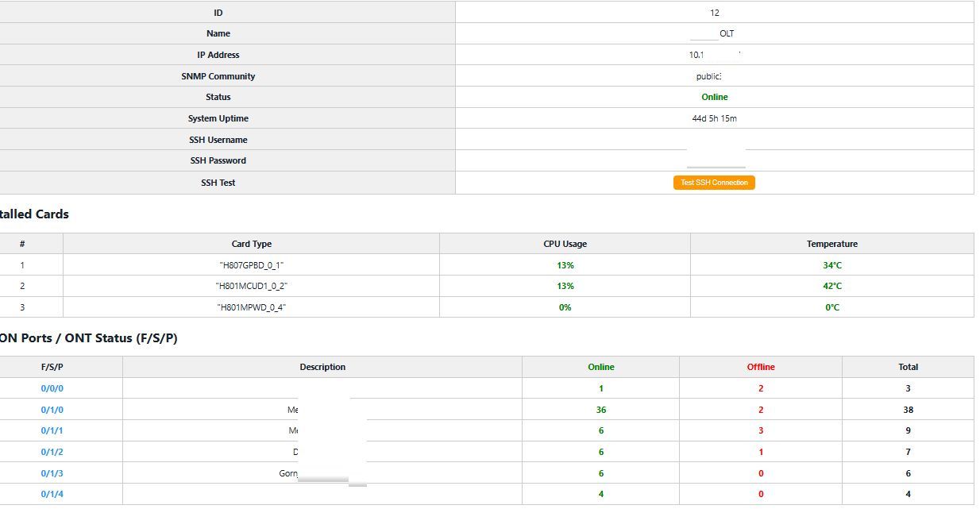Screen dimensions: 980x509
Task: Click the SSH Username input field
Action: pyautogui.click(x=713, y=139)
